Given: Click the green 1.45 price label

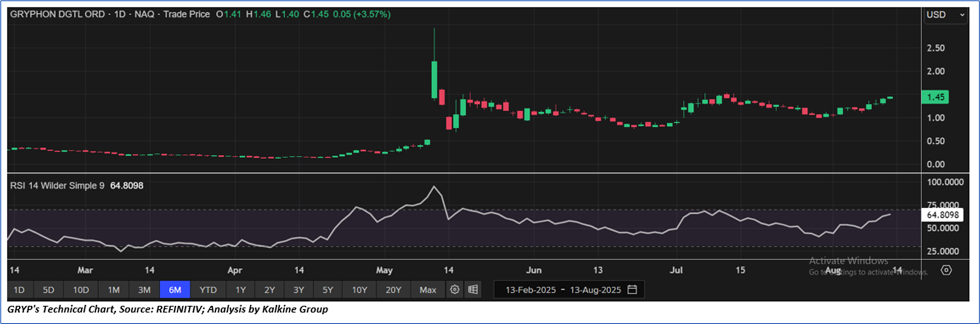Looking at the screenshot, I should point(936,97).
